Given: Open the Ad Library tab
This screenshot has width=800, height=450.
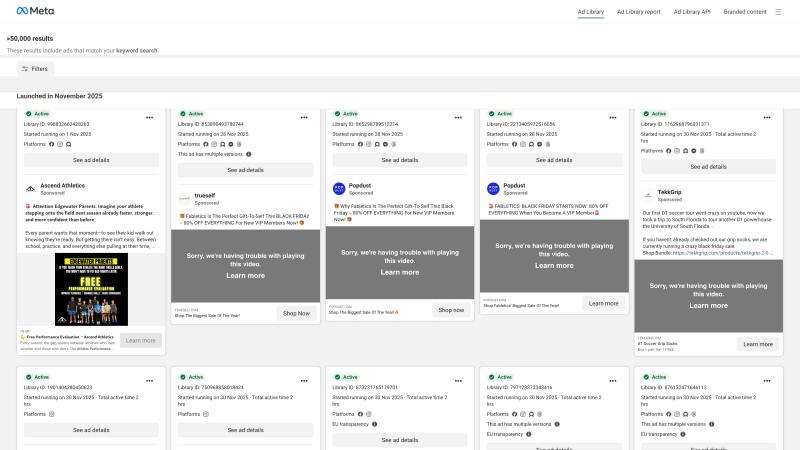Looking at the screenshot, I should (590, 12).
